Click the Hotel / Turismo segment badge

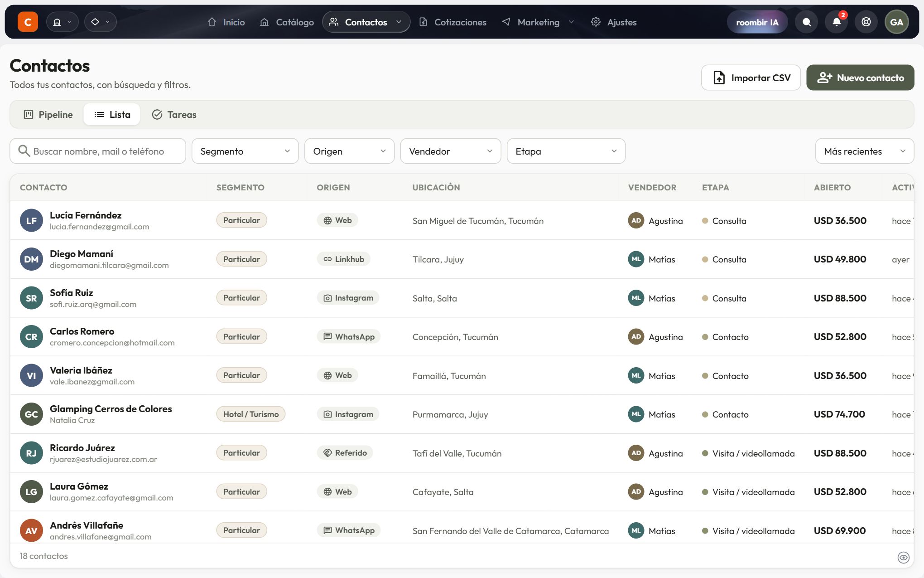tap(251, 414)
